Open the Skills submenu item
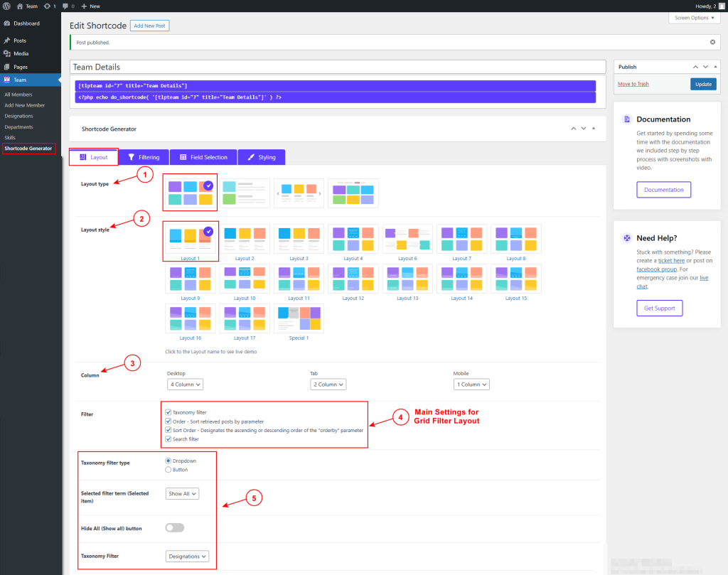This screenshot has height=575, width=728. pyautogui.click(x=10, y=137)
